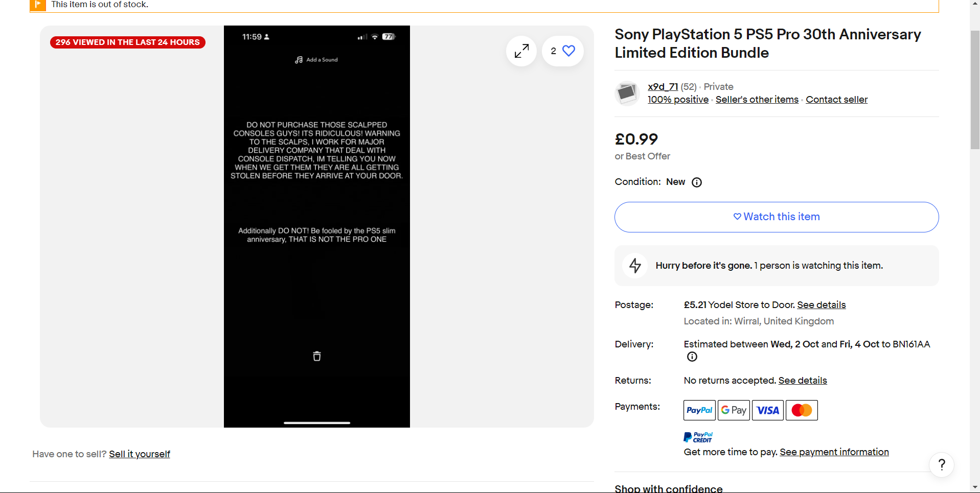980x493 pixels.
Task: Click the 'No returns accepted.' text
Action: [730, 381]
